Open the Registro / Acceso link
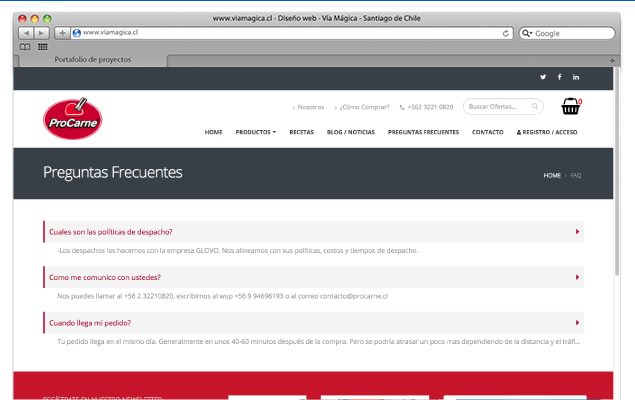The image size is (635, 400). coord(546,132)
